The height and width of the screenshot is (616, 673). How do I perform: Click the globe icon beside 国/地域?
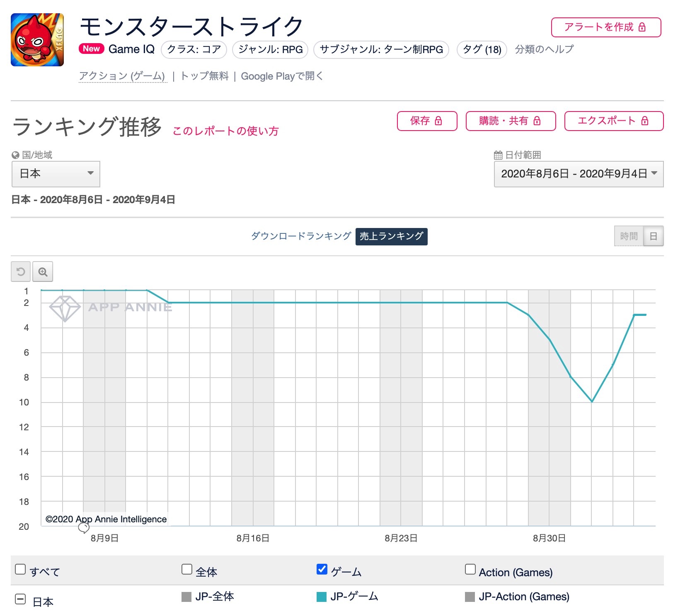(15, 155)
